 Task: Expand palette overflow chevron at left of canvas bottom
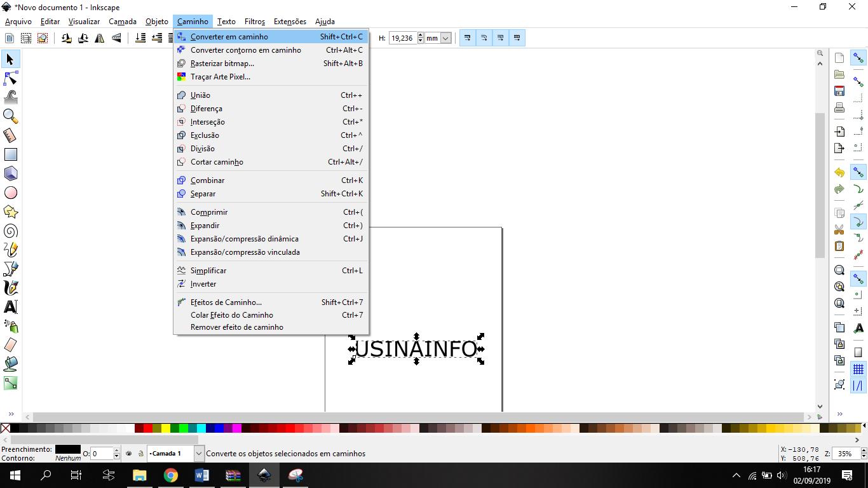point(11,414)
